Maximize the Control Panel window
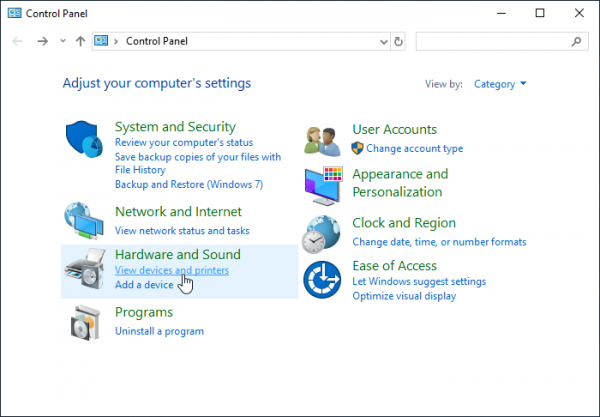Screen dimensions: 600x417 point(540,13)
